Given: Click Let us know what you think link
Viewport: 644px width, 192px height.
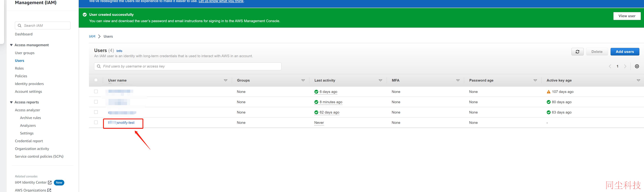Looking at the screenshot, I should point(221,1).
